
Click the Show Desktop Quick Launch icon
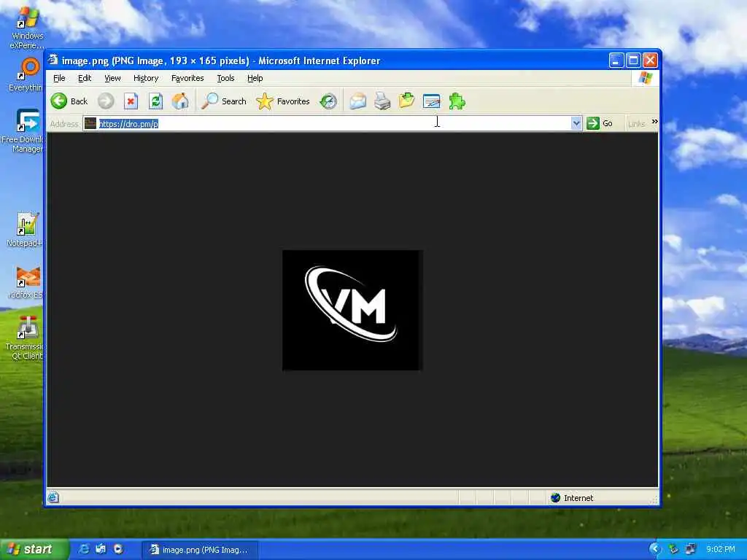[101, 549]
